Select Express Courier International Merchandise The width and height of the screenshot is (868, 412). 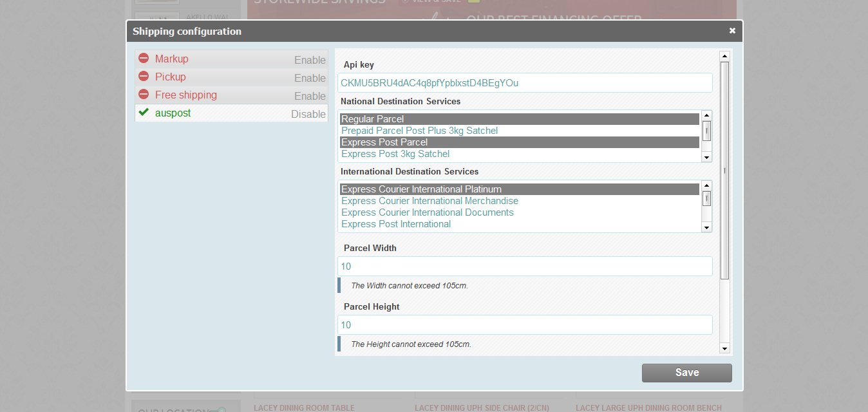[520, 201]
